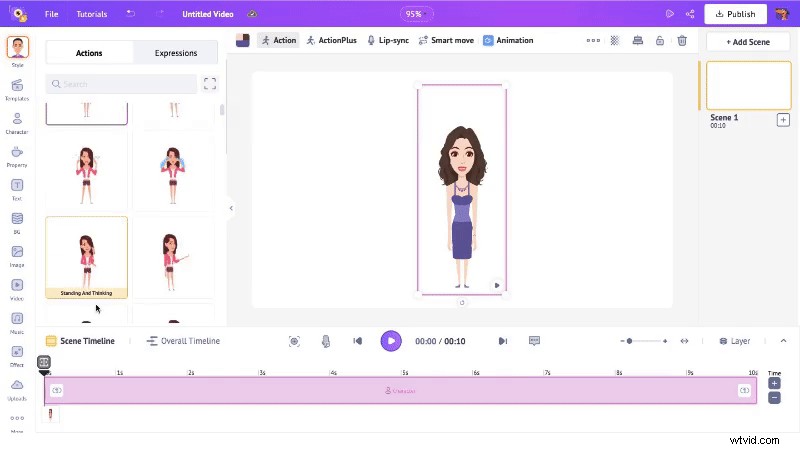This screenshot has width=800, height=450.
Task: Click the microphone record icon
Action: click(326, 341)
